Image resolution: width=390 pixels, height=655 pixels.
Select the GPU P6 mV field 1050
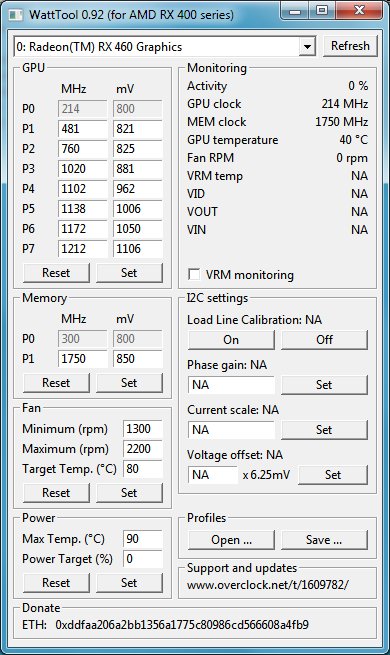(x=137, y=229)
